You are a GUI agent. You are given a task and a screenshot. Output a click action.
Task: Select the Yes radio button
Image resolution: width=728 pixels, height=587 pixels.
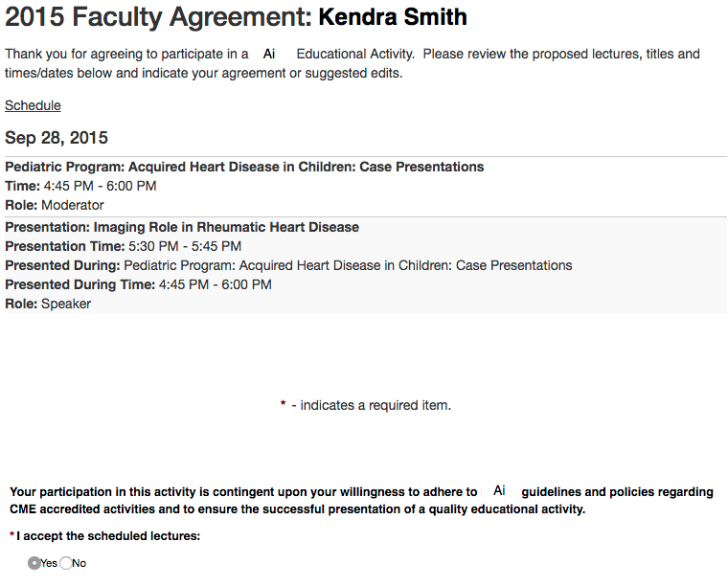(34, 563)
